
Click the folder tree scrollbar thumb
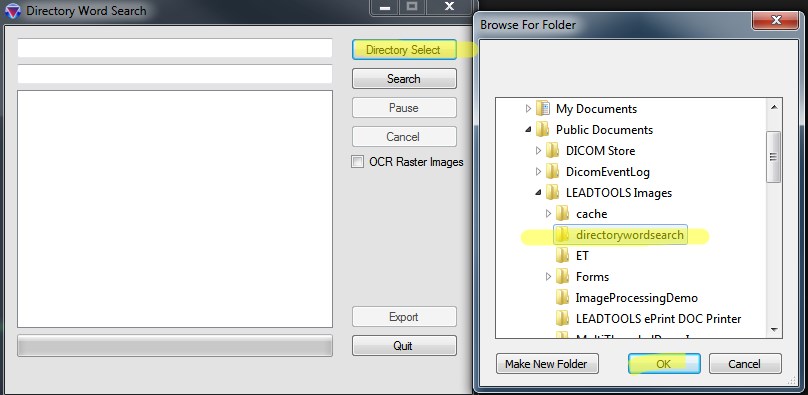coord(773,157)
